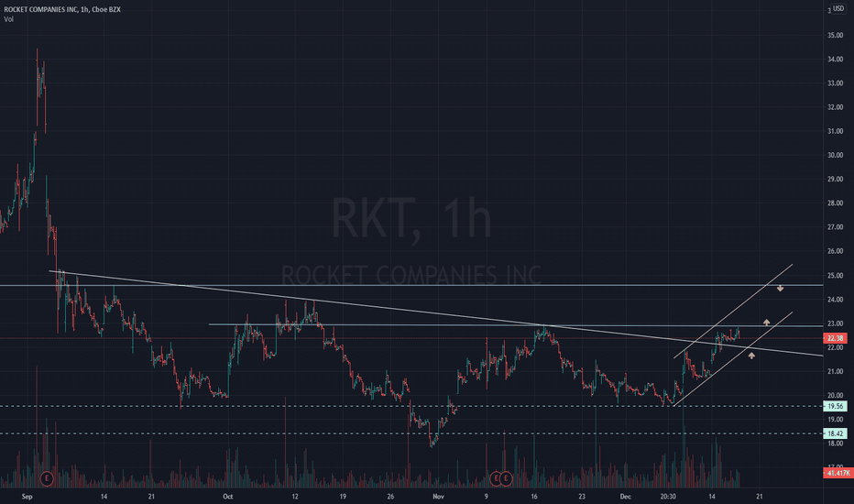Select the horizontal line just below 23.00
This screenshot has width=854, height=504.
click(x=516, y=325)
